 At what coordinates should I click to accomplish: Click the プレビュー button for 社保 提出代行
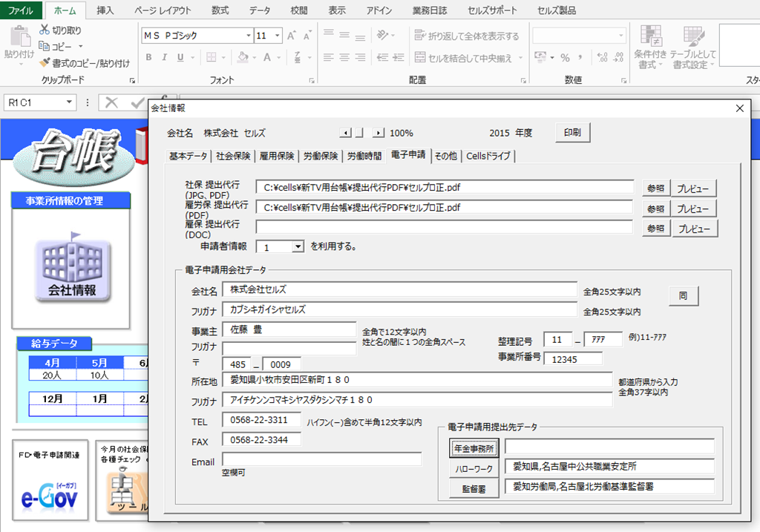coord(695,188)
